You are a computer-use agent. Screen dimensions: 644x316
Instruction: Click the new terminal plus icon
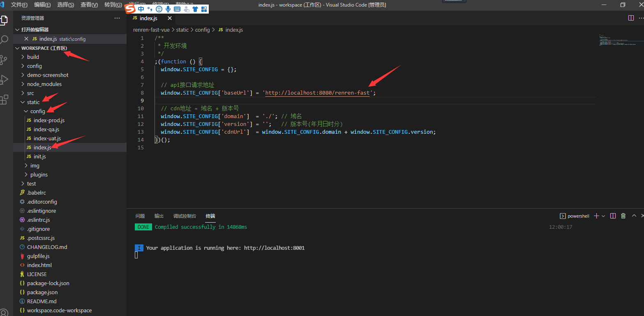(x=596, y=216)
